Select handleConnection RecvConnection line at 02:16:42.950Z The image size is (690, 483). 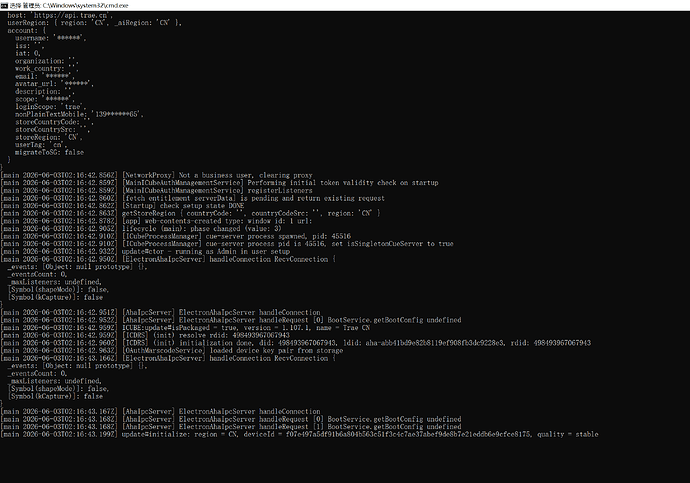click(x=168, y=259)
